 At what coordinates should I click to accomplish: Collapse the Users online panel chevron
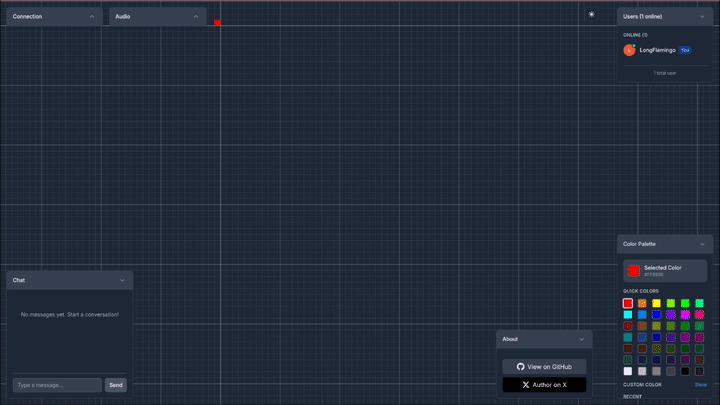702,17
